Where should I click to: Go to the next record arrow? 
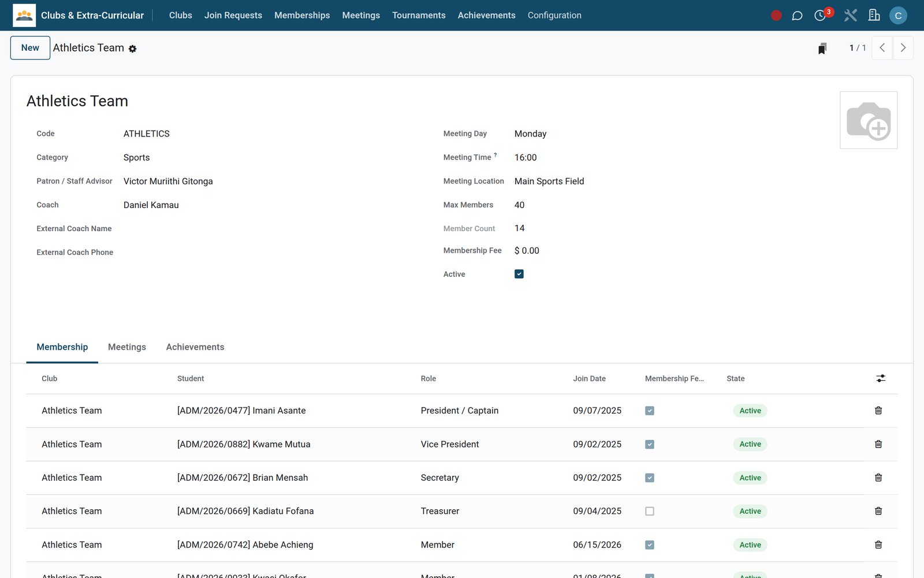[903, 48]
